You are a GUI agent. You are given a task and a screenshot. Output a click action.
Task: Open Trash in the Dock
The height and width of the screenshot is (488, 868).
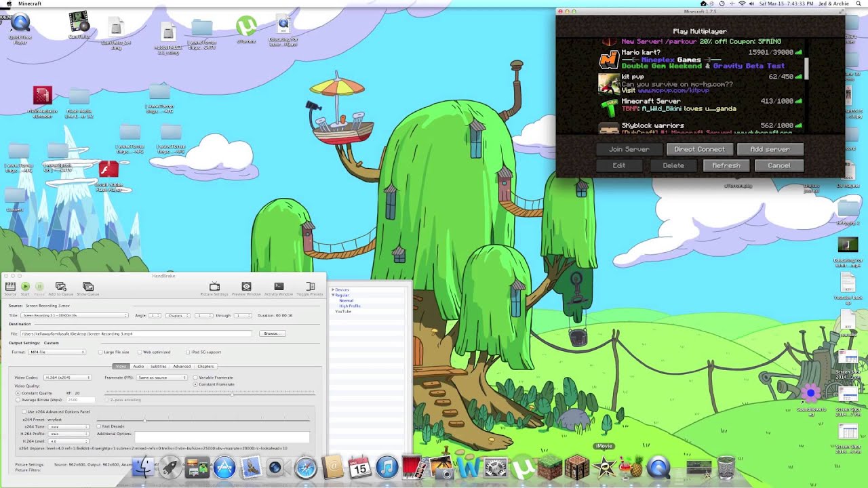pos(726,467)
